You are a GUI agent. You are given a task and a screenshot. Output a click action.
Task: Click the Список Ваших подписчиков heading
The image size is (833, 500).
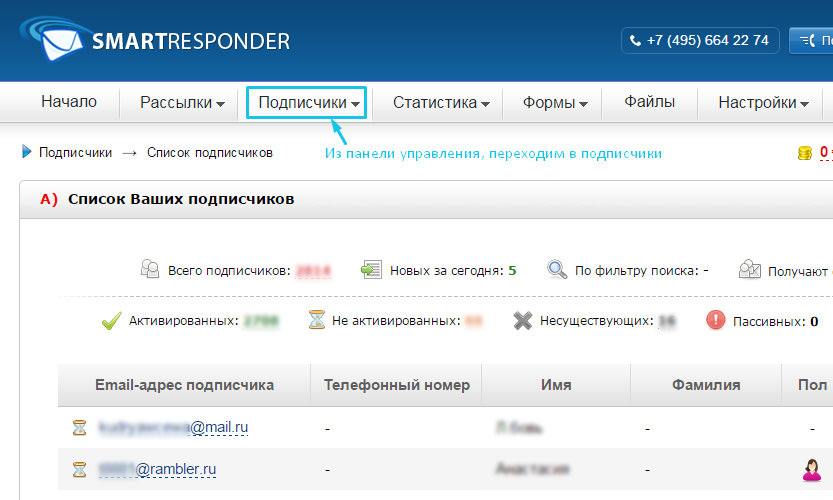[x=181, y=199]
